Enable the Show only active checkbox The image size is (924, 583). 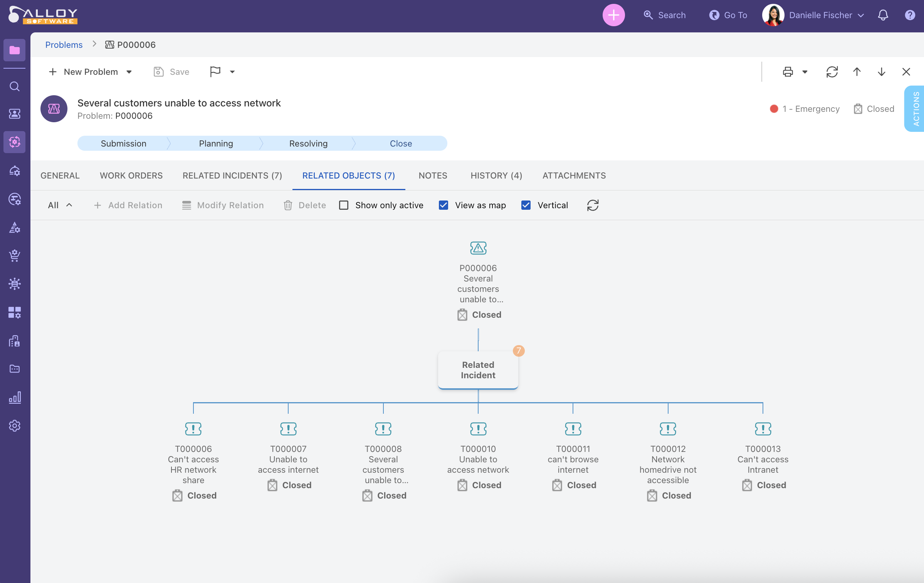click(x=344, y=205)
